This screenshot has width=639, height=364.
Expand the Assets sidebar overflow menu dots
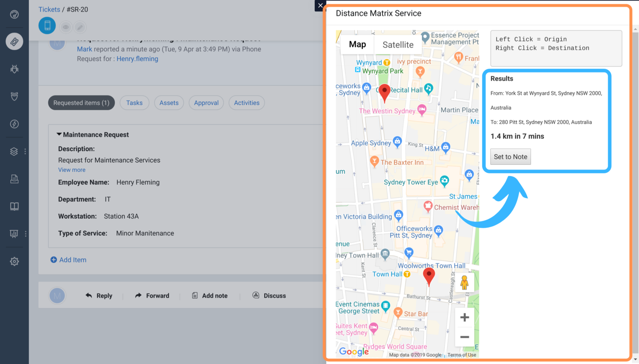[25, 151]
